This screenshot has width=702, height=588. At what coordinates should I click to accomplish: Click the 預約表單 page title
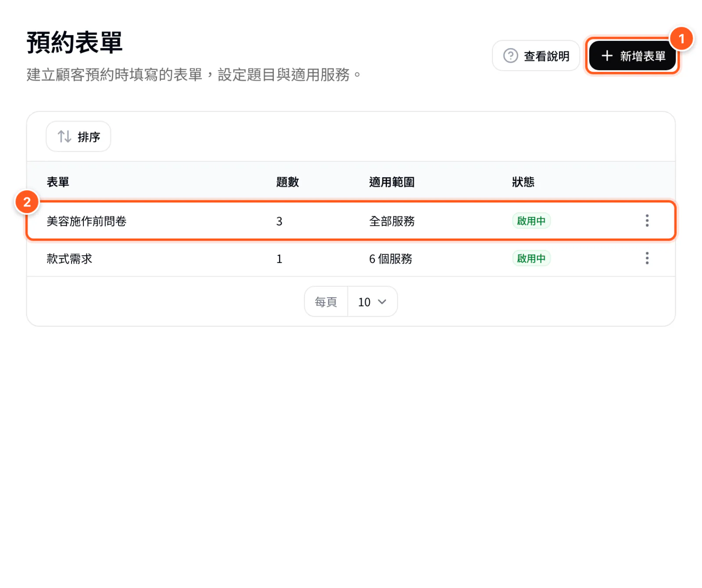(x=74, y=43)
